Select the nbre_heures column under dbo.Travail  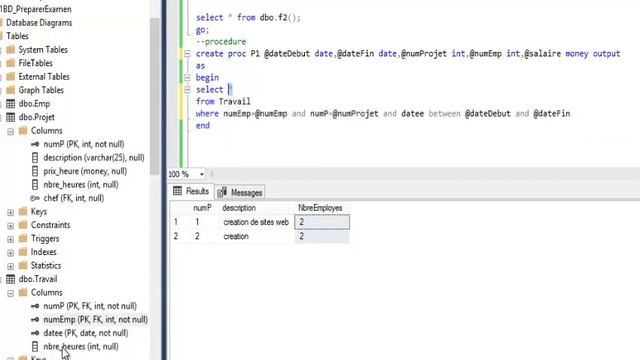(81, 347)
